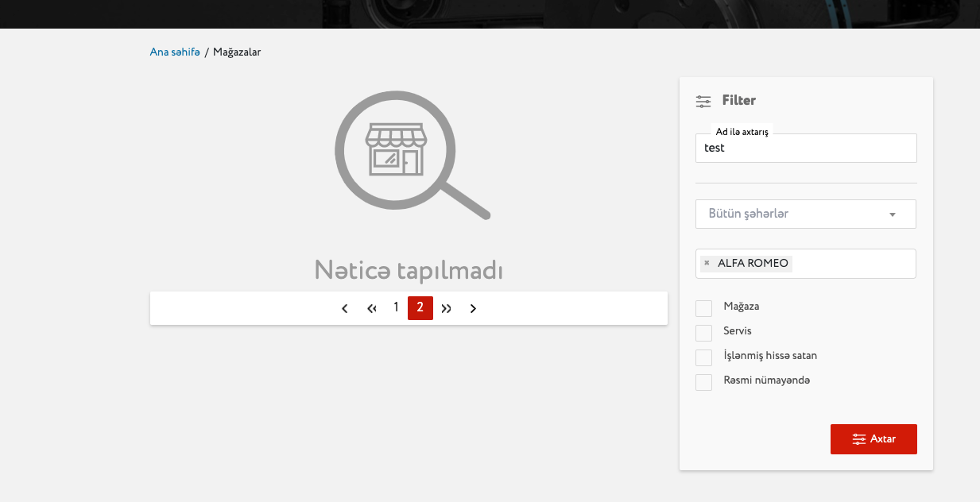Screen dimensions: 980x502
Task: Click the store magnifier no-results icon
Action: click(411, 156)
